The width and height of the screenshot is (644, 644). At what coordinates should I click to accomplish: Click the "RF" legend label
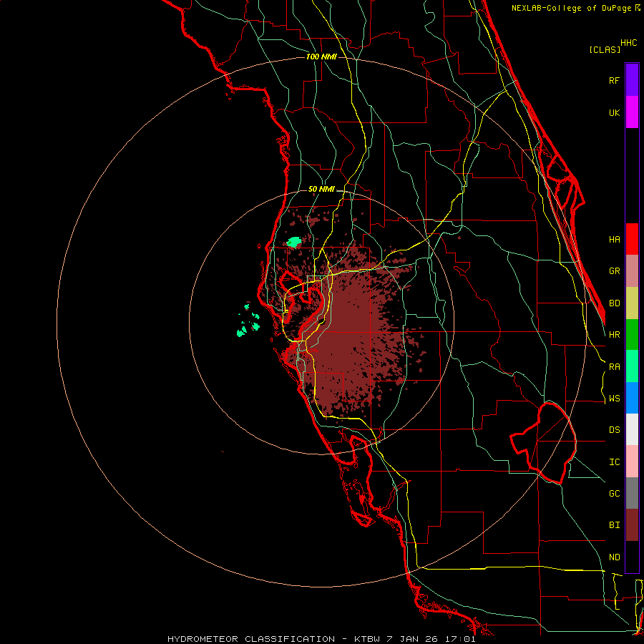coord(614,80)
